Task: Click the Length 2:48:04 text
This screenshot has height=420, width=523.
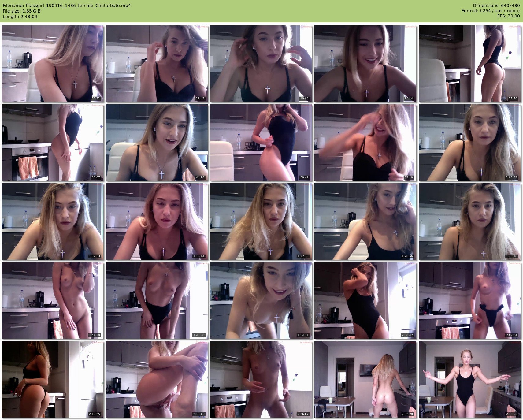Action: pyautogui.click(x=20, y=17)
